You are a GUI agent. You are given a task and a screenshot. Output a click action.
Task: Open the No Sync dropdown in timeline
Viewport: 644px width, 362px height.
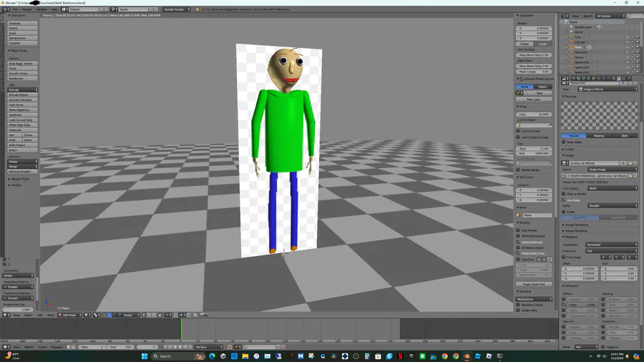pyautogui.click(x=209, y=347)
